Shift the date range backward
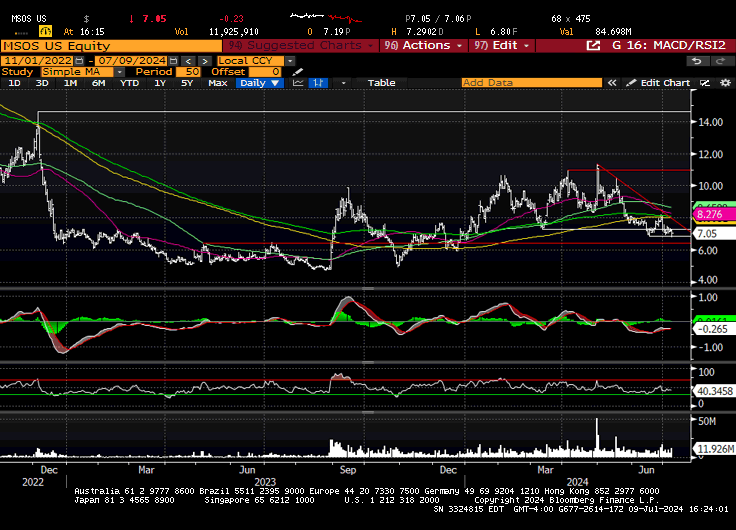Viewport: 736px width, 530px height. [188, 61]
